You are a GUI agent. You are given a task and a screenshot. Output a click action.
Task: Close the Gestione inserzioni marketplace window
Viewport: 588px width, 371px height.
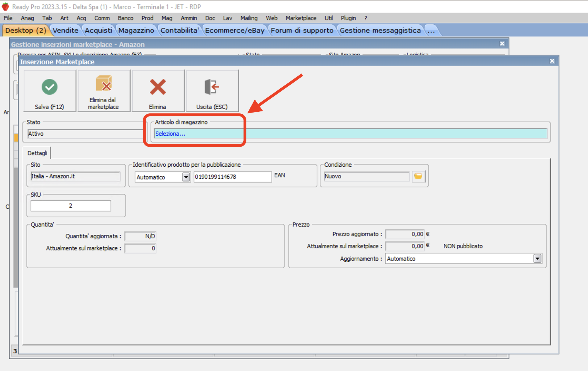tap(502, 44)
